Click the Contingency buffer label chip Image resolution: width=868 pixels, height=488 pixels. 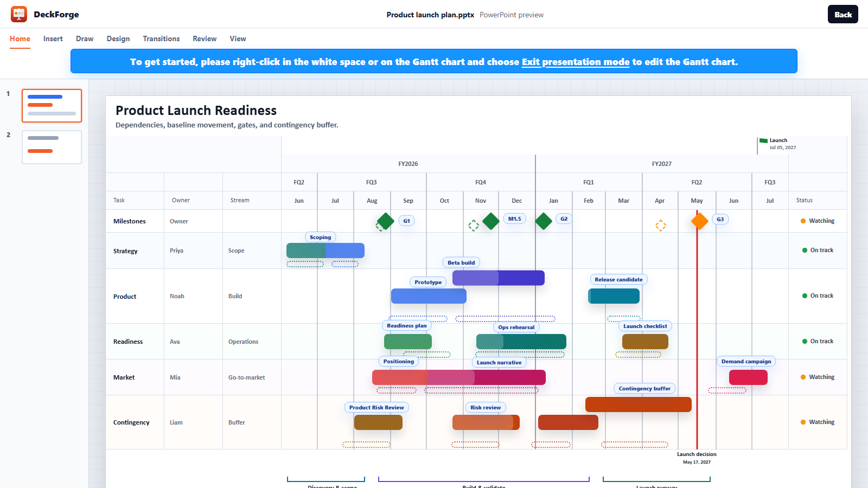pyautogui.click(x=644, y=388)
